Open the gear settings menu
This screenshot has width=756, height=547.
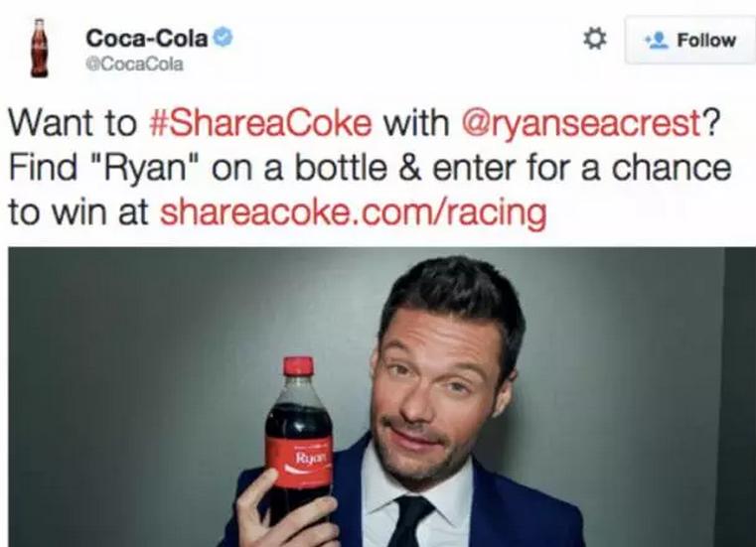[x=595, y=39]
